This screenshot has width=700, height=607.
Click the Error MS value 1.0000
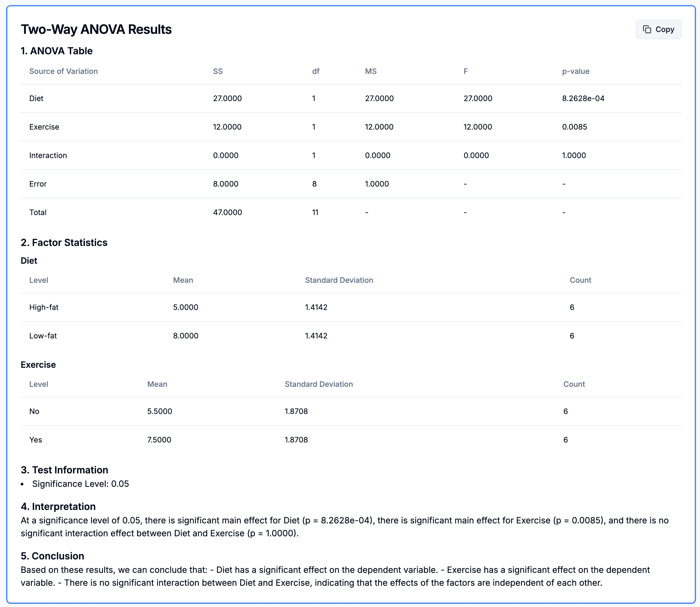[x=377, y=184]
